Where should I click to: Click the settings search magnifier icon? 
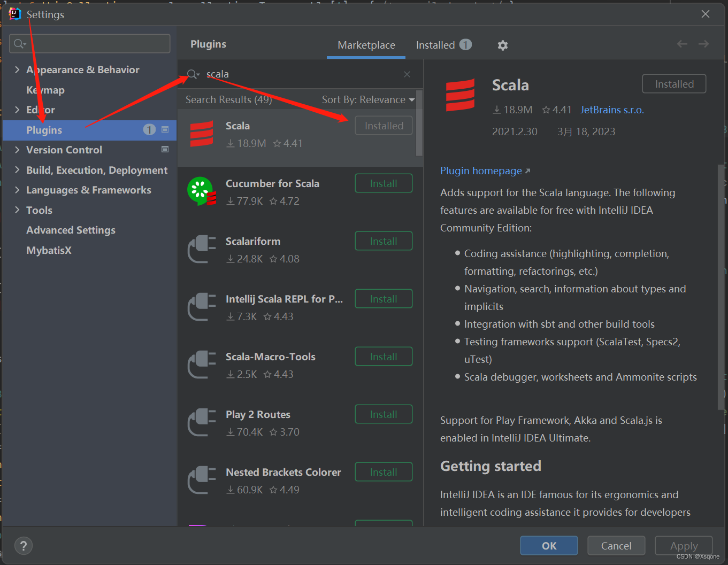click(20, 44)
